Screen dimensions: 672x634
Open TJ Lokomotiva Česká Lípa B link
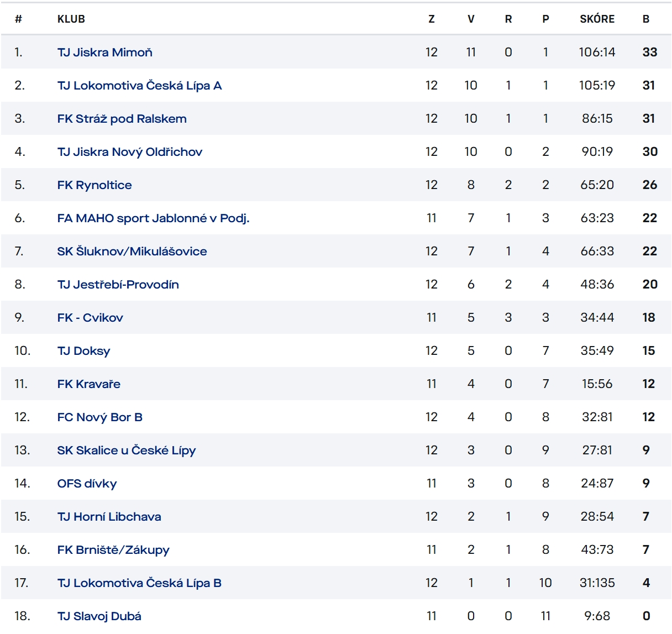click(139, 583)
